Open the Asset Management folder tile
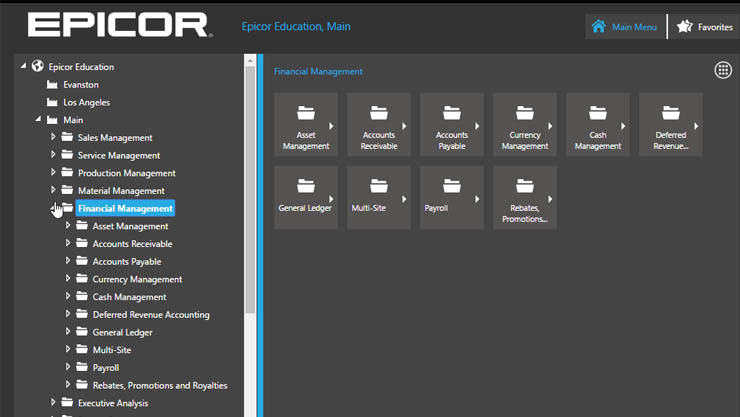Viewport: 740px width, 417px height. pyautogui.click(x=306, y=125)
